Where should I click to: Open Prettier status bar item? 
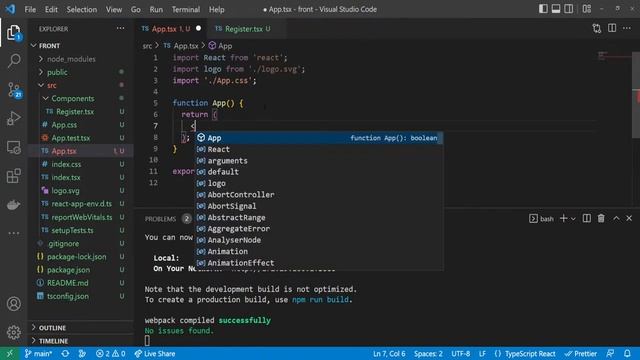point(580,353)
